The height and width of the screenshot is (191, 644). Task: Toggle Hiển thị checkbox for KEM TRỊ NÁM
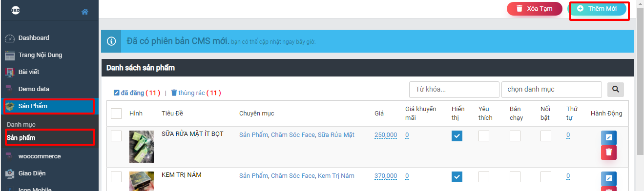click(457, 177)
